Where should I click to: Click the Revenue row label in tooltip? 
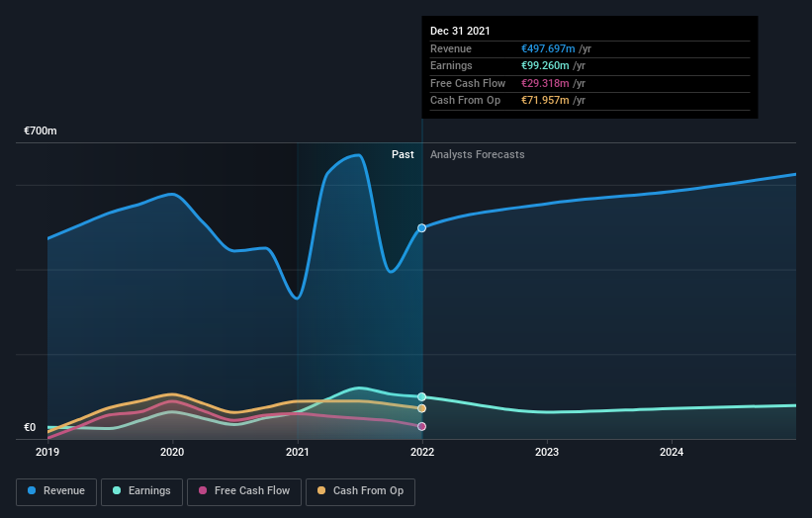pyautogui.click(x=451, y=48)
